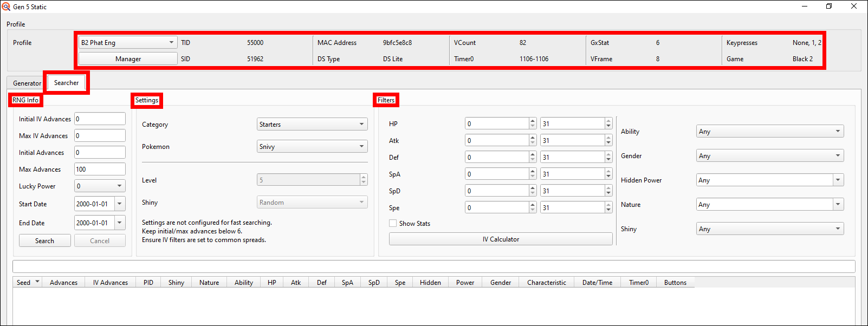This screenshot has width=868, height=326.
Task: Increase the Def minimum IV spinner
Action: point(533,154)
